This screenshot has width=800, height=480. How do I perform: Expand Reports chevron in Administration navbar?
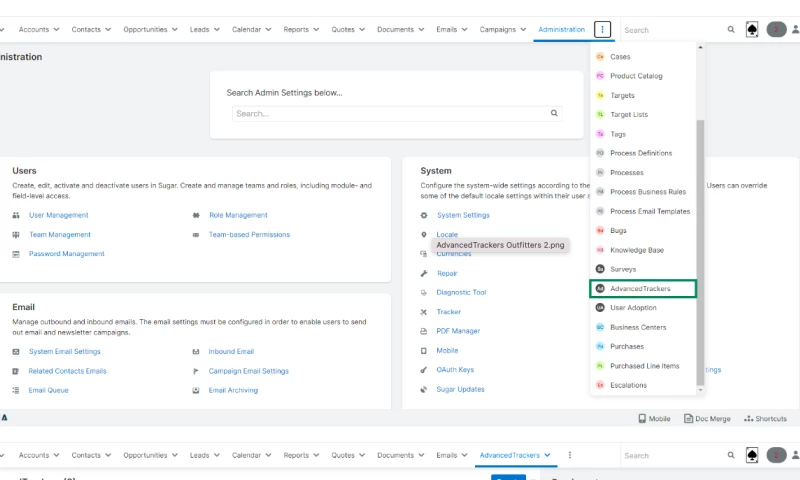[x=316, y=30]
